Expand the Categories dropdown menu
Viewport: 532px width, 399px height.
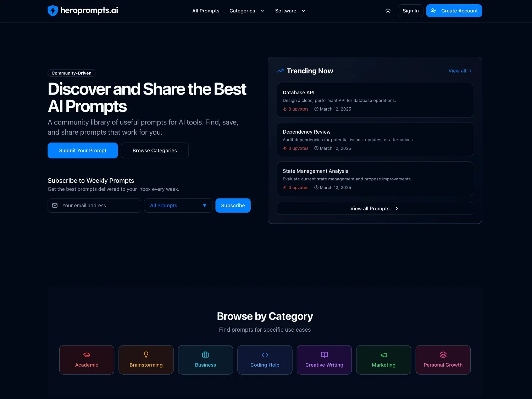tap(247, 11)
